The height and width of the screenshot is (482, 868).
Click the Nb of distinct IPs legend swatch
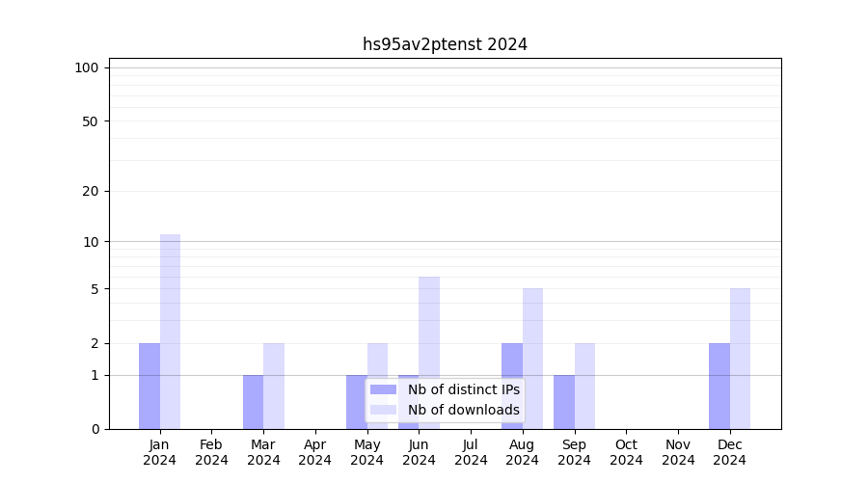pyautogui.click(x=383, y=389)
